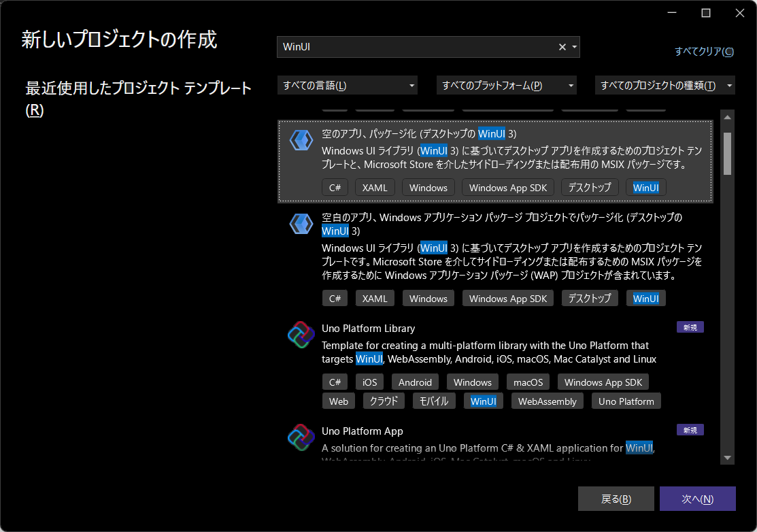Click the icon of the WAP-packaged WinUI 3 template
This screenshot has width=757, height=532.
pos(301,224)
